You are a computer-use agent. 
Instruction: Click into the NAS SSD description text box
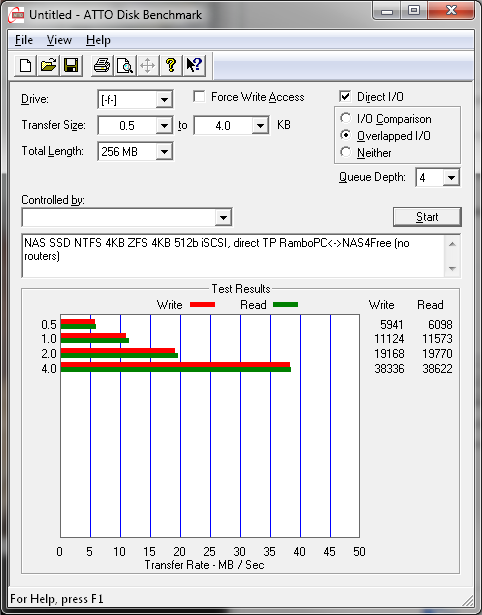(x=233, y=256)
